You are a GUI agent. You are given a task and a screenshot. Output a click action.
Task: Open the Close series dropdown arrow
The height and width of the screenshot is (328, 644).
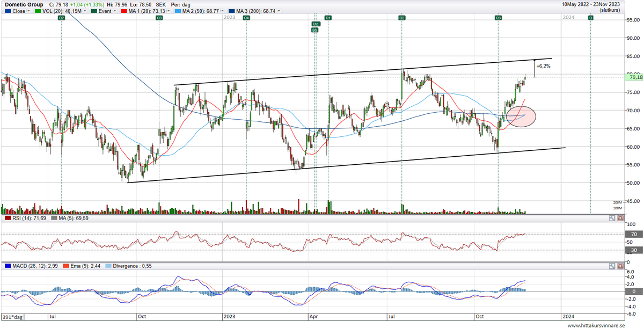click(x=28, y=11)
